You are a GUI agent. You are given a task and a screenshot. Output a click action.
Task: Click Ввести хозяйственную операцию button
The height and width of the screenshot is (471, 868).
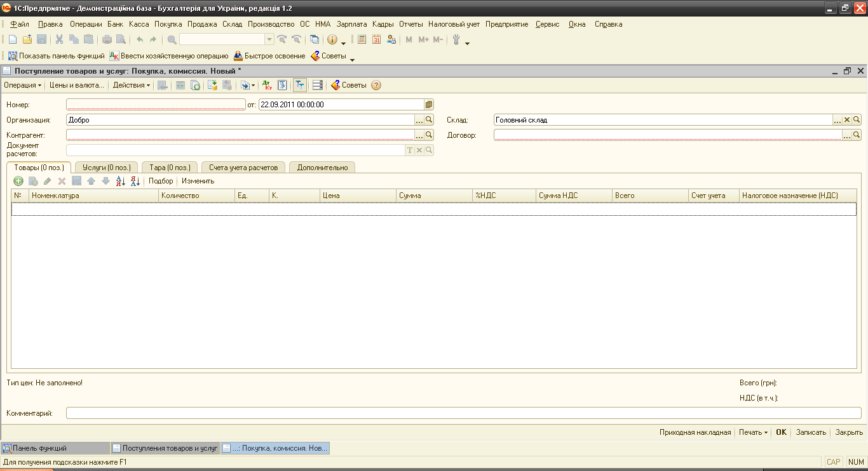[169, 56]
